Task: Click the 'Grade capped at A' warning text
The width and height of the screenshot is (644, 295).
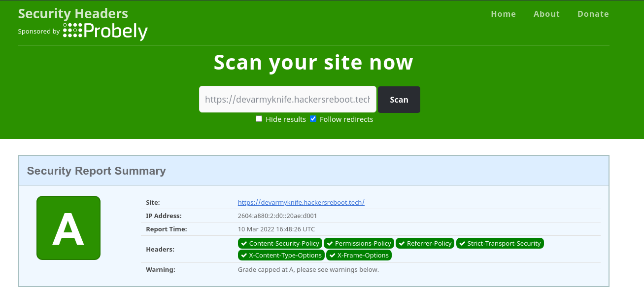Action: point(308,269)
